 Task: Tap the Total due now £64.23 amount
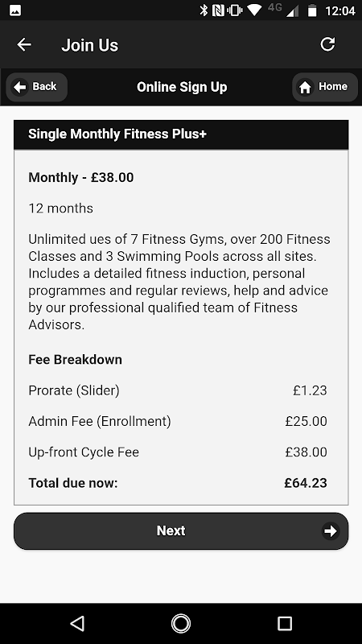coord(306,483)
